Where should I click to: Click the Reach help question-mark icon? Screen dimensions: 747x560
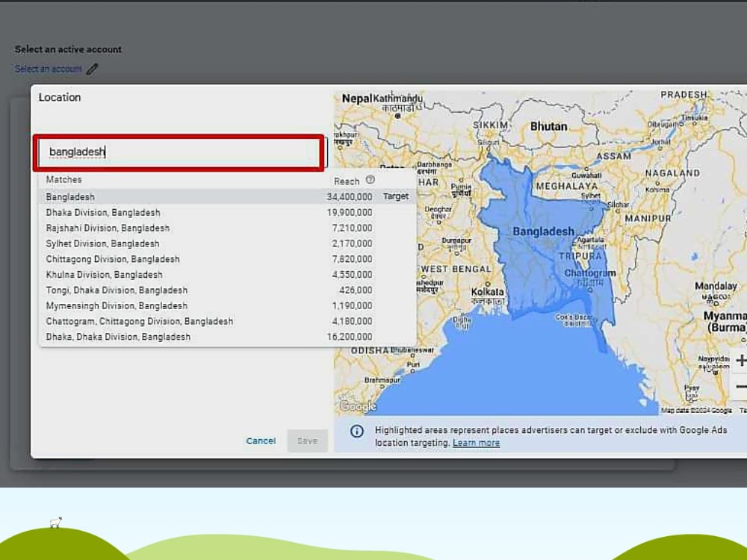click(371, 180)
